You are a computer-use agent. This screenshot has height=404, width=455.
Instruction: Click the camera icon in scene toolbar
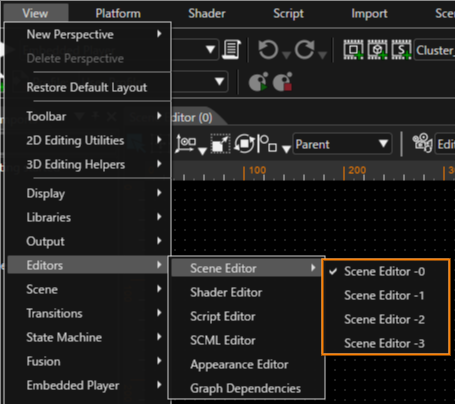click(422, 143)
